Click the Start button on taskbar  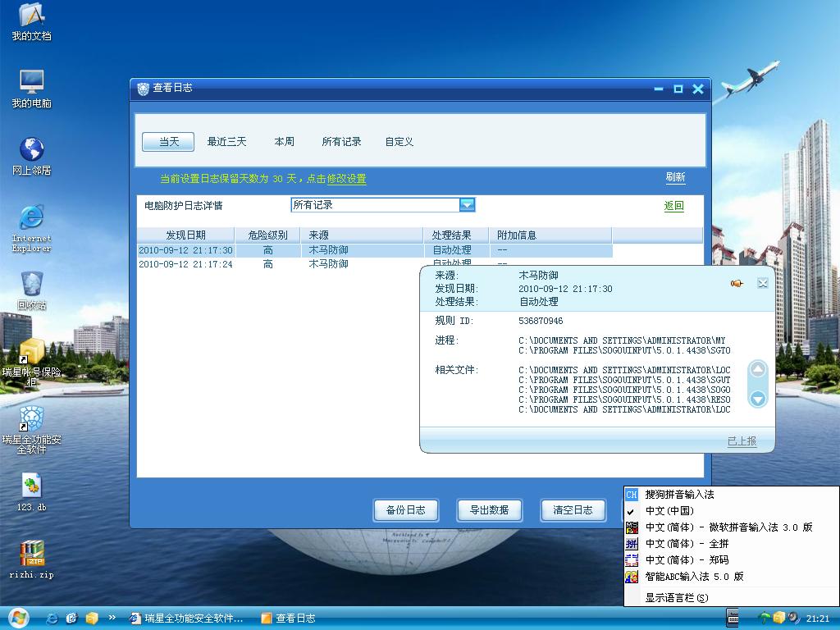[18, 618]
